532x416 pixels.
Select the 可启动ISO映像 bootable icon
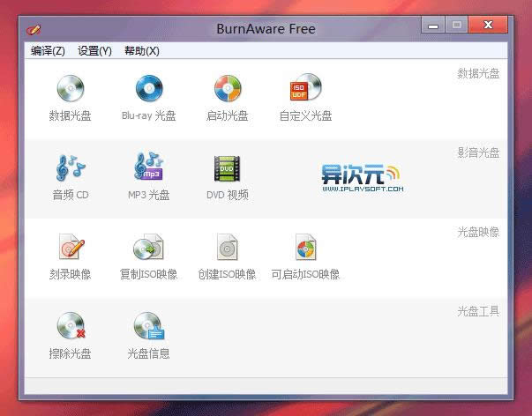pos(305,247)
